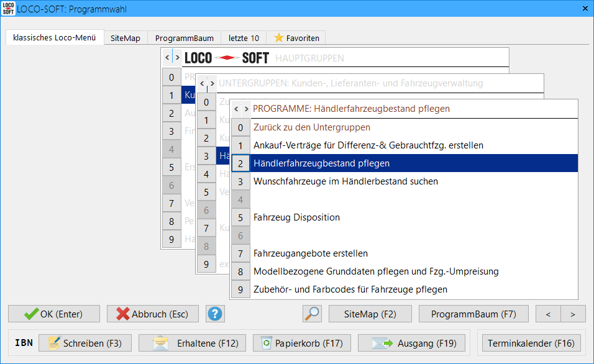Open the magnifying glass search icon

point(312,314)
